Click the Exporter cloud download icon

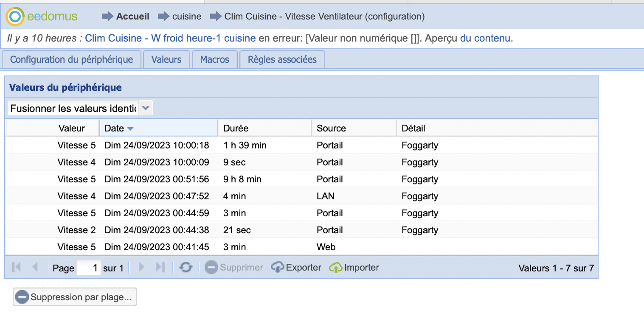click(278, 268)
